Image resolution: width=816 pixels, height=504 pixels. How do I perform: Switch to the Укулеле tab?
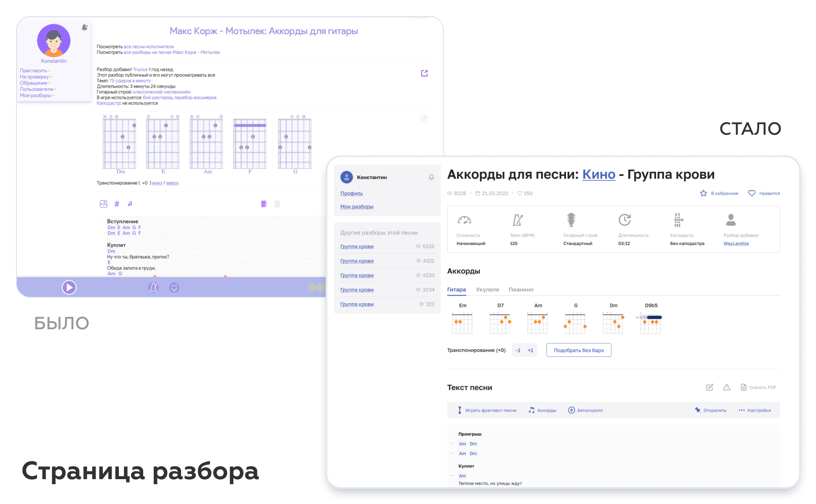point(487,290)
